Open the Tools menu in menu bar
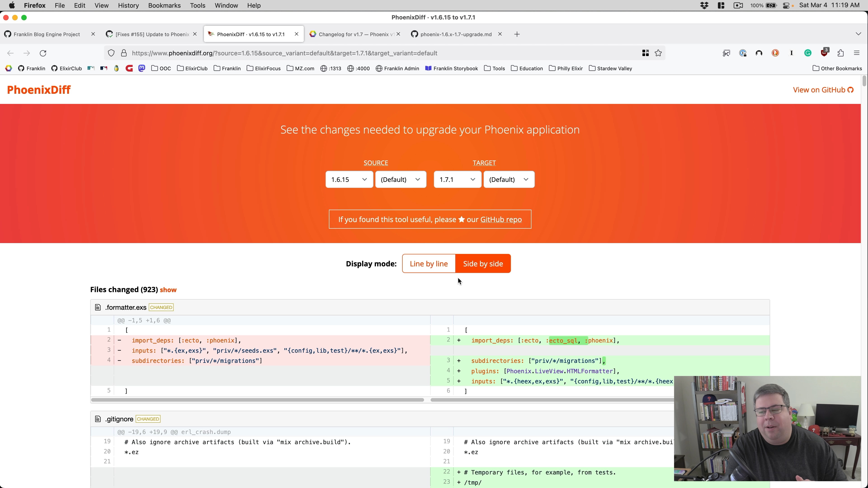 [198, 5]
